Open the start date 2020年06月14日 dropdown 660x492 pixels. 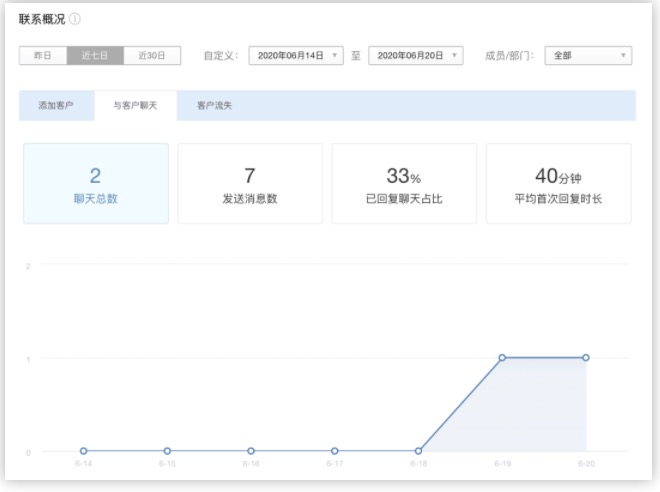pos(296,56)
